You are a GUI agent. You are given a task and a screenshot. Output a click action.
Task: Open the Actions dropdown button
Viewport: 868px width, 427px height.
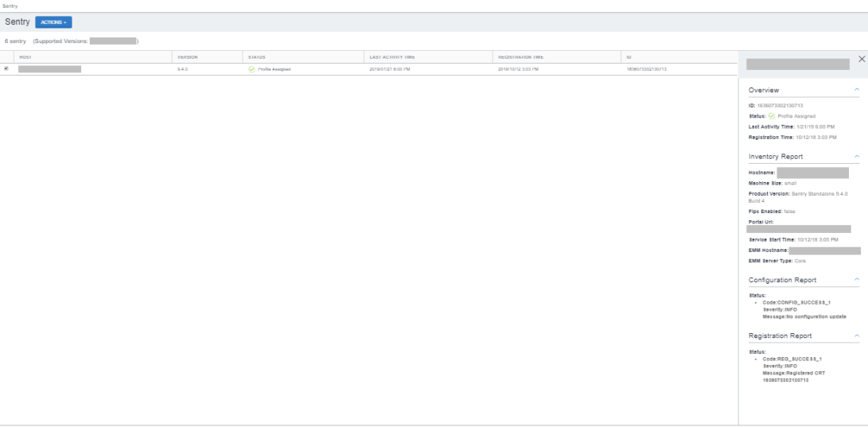click(x=53, y=22)
